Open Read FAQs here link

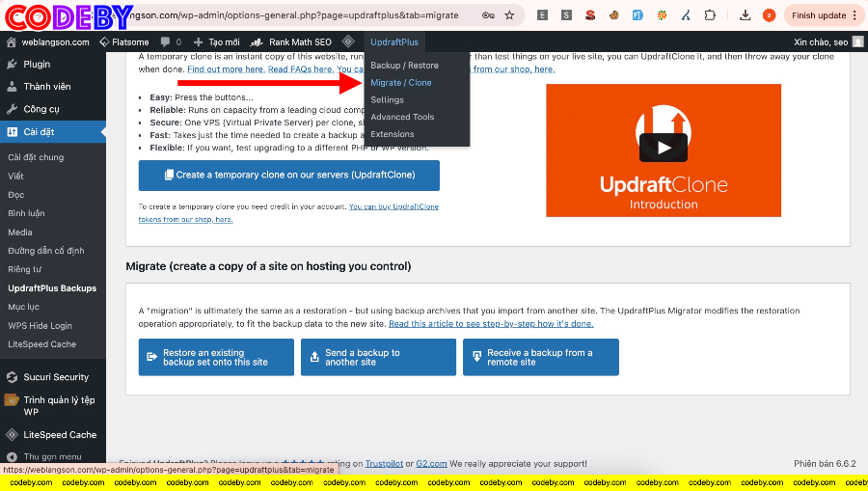pyautogui.click(x=301, y=69)
